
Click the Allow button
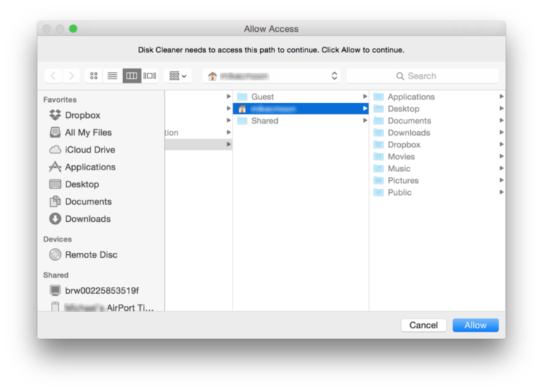(x=475, y=325)
